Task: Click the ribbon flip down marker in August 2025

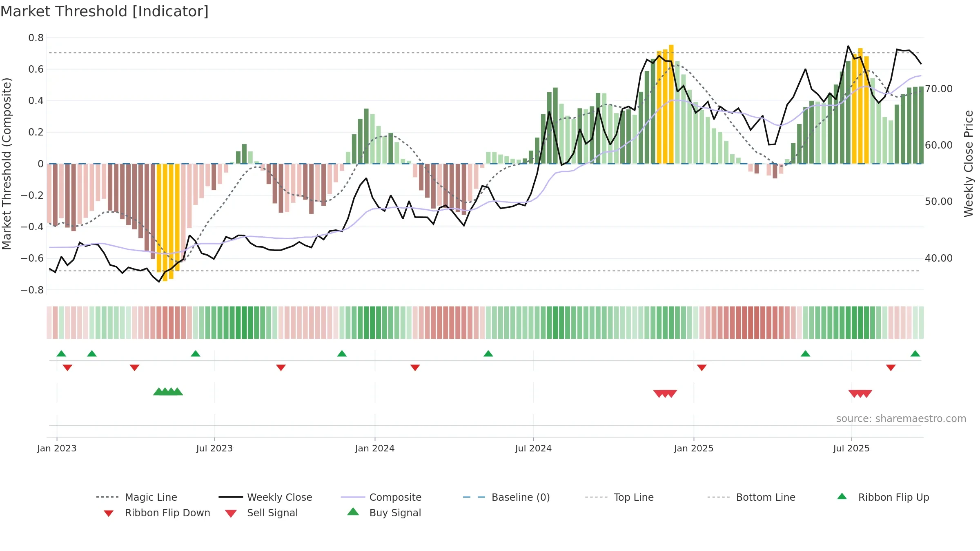Action: tap(891, 368)
